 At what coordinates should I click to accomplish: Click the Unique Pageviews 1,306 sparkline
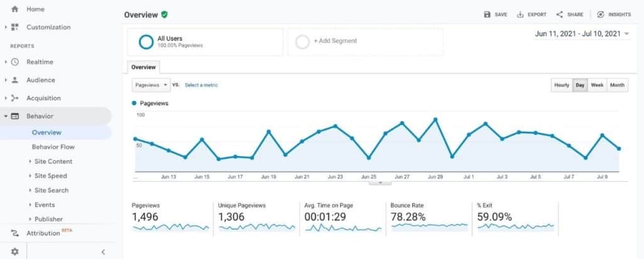tap(257, 228)
